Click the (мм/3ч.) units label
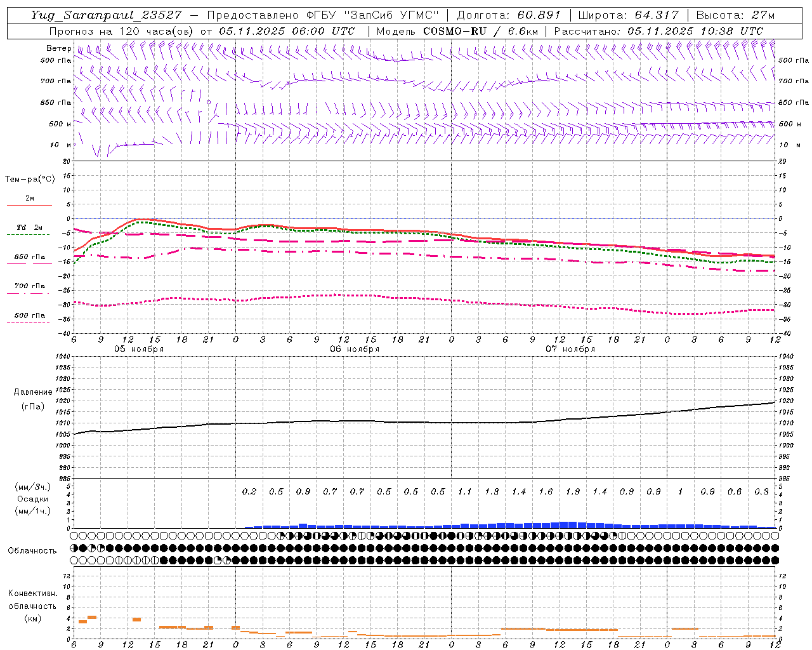The height and width of the screenshot is (650, 812). tap(33, 487)
